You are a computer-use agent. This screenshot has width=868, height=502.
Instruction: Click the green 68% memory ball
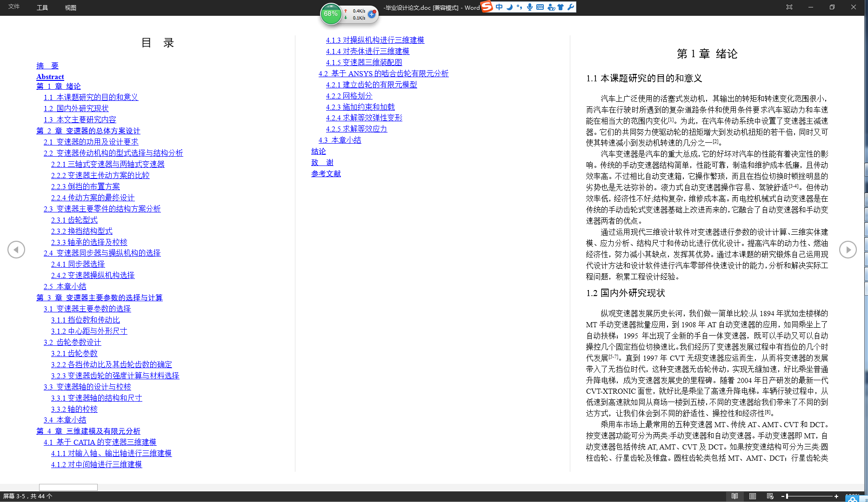(x=331, y=14)
